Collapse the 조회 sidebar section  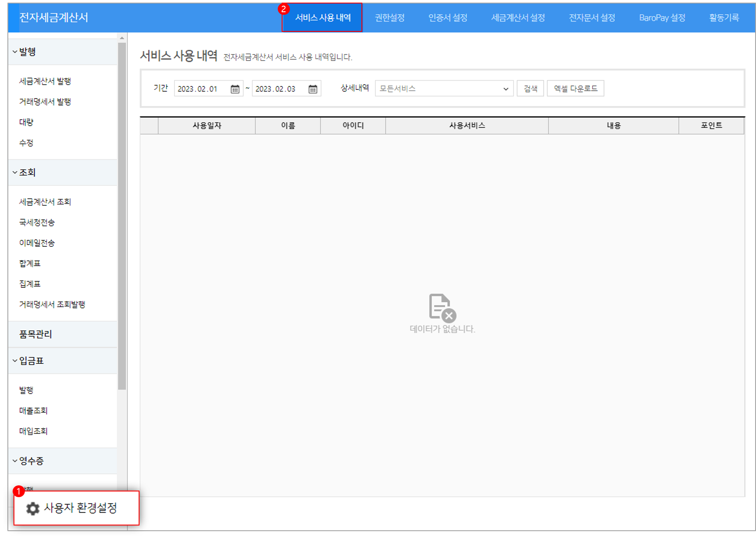tap(27, 172)
